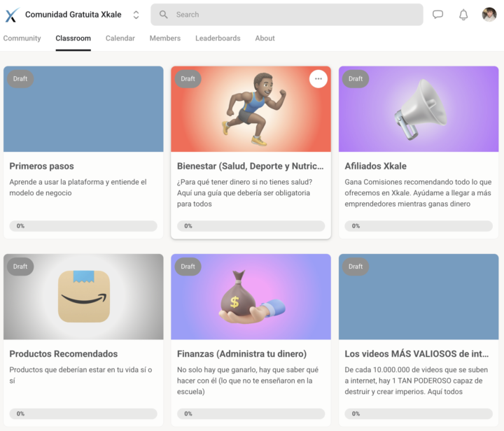
Task: Open Los videos MÁS VALIOSOS de int... title
Action: pos(416,353)
